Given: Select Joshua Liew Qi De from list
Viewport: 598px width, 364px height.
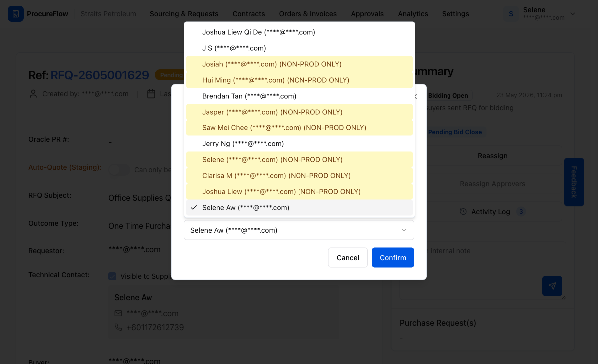Looking at the screenshot, I should [299, 32].
